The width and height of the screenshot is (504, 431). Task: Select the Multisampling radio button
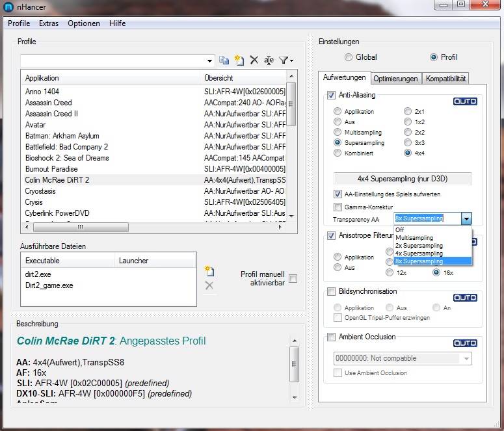coord(337,132)
